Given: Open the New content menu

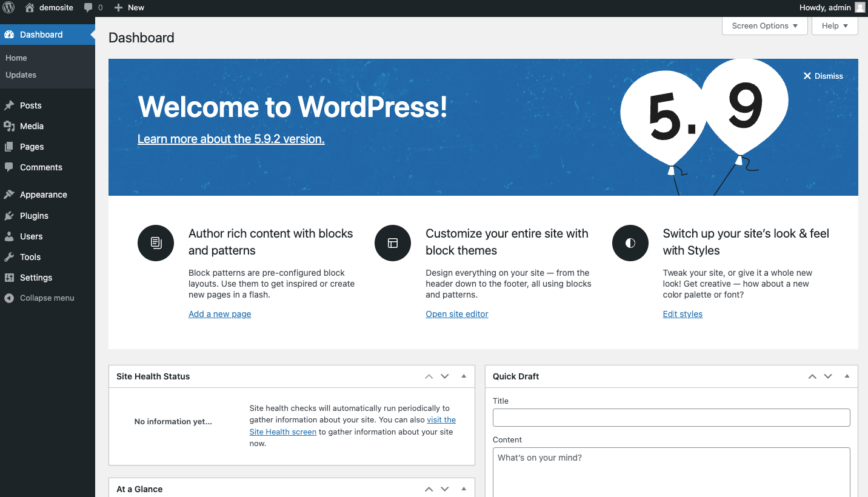Looking at the screenshot, I should pyautogui.click(x=129, y=8).
